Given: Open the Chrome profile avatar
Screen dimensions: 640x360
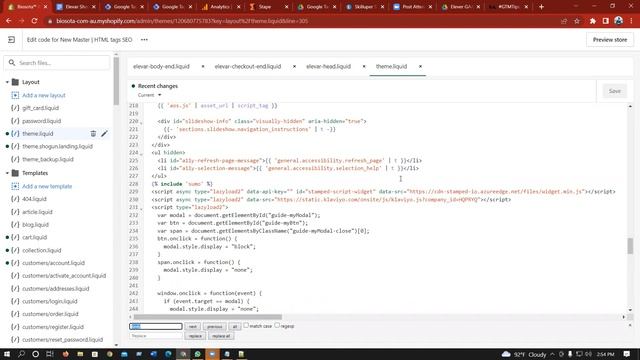Looking at the screenshot, I should [x=618, y=21].
